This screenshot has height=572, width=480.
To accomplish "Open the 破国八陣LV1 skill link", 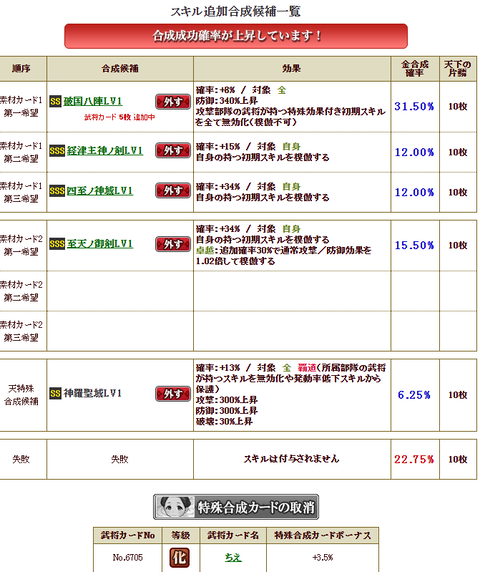I will point(93,101).
